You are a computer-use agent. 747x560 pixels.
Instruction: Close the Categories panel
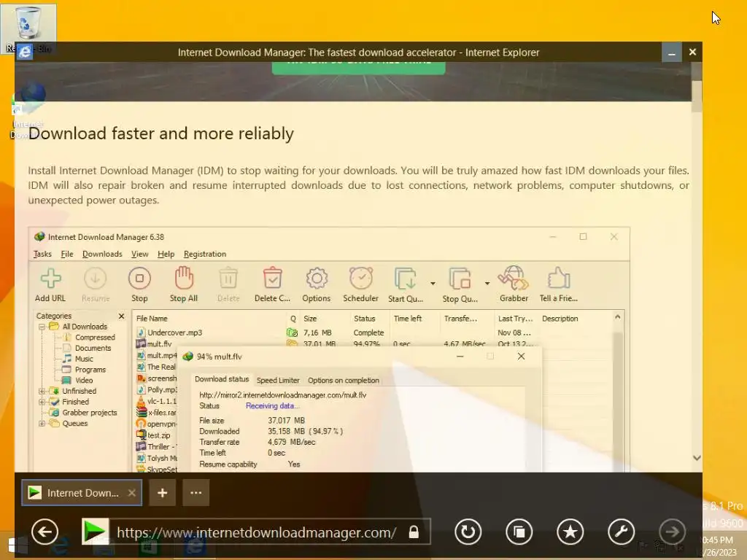pos(122,316)
